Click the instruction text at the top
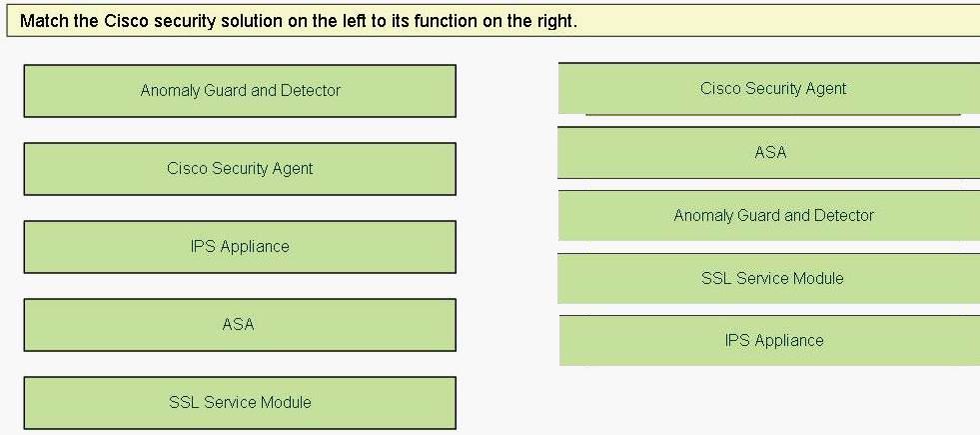The width and height of the screenshot is (980, 435). pyautogui.click(x=299, y=21)
